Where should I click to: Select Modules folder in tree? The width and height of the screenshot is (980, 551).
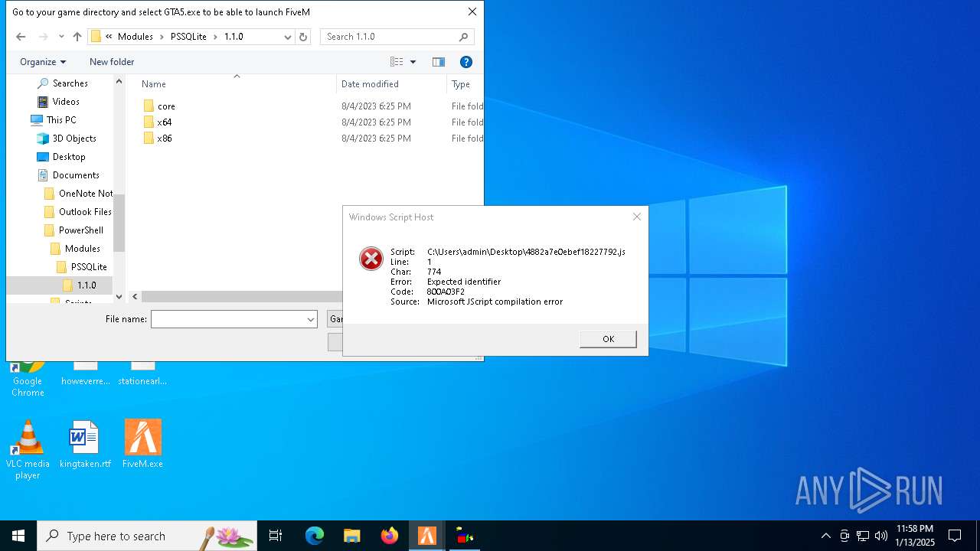[82, 249]
